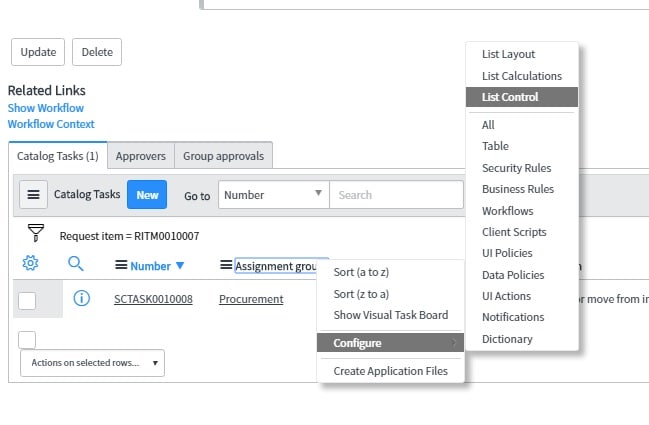
Task: Toggle the select-all checkbox below the list
Action: click(x=28, y=339)
